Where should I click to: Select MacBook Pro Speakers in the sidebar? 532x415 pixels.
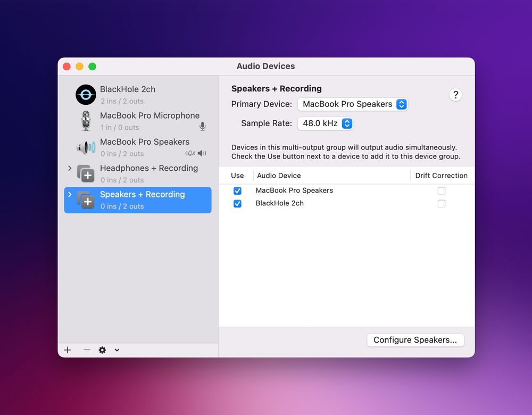point(138,147)
